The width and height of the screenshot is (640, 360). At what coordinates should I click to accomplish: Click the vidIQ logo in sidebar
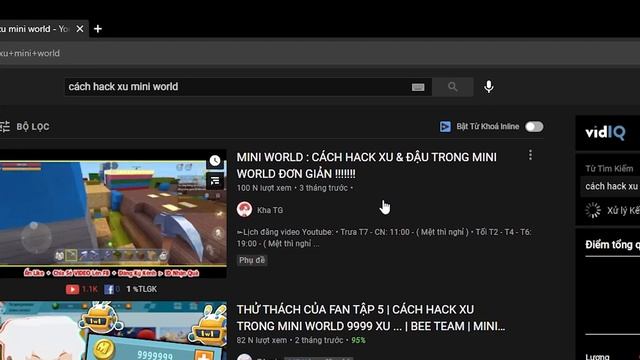(605, 133)
